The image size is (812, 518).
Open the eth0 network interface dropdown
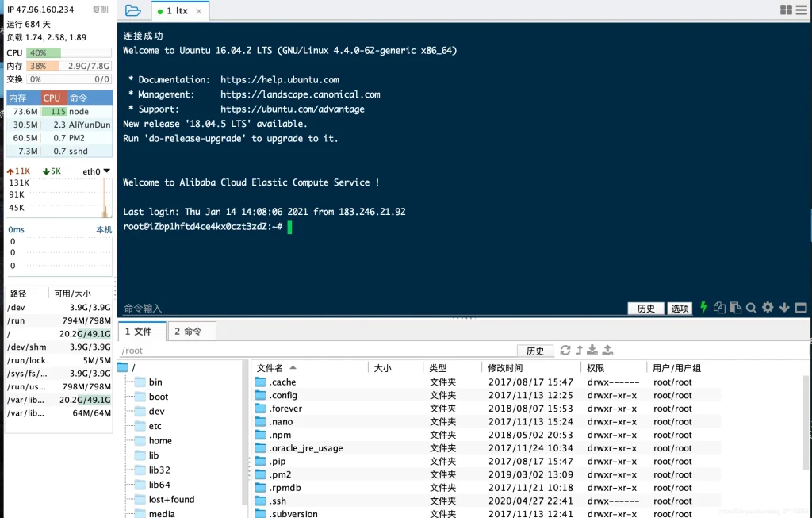(95, 171)
